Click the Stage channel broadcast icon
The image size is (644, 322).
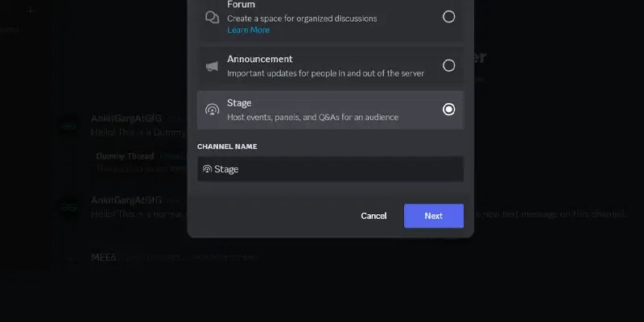(212, 109)
